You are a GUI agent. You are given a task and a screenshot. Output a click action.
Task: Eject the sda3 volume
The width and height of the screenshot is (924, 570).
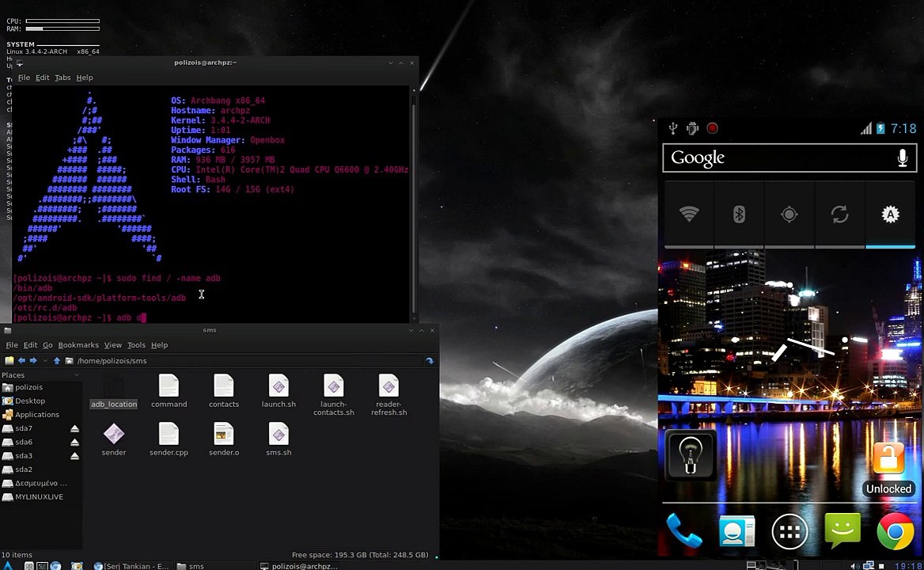click(75, 456)
